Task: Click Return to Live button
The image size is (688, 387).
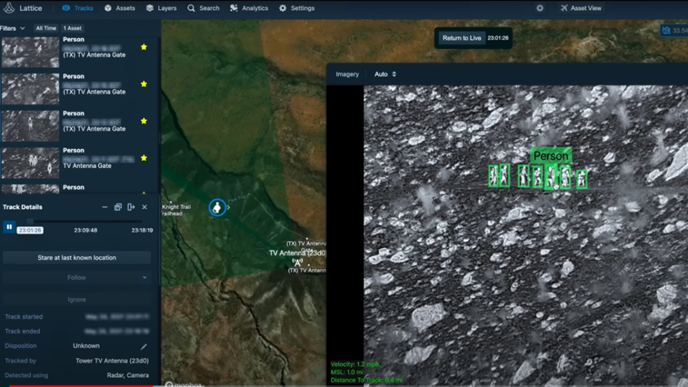Action: click(462, 38)
